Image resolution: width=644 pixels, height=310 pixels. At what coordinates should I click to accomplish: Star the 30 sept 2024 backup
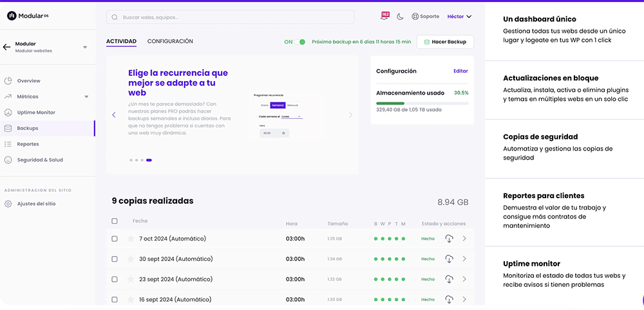131,259
